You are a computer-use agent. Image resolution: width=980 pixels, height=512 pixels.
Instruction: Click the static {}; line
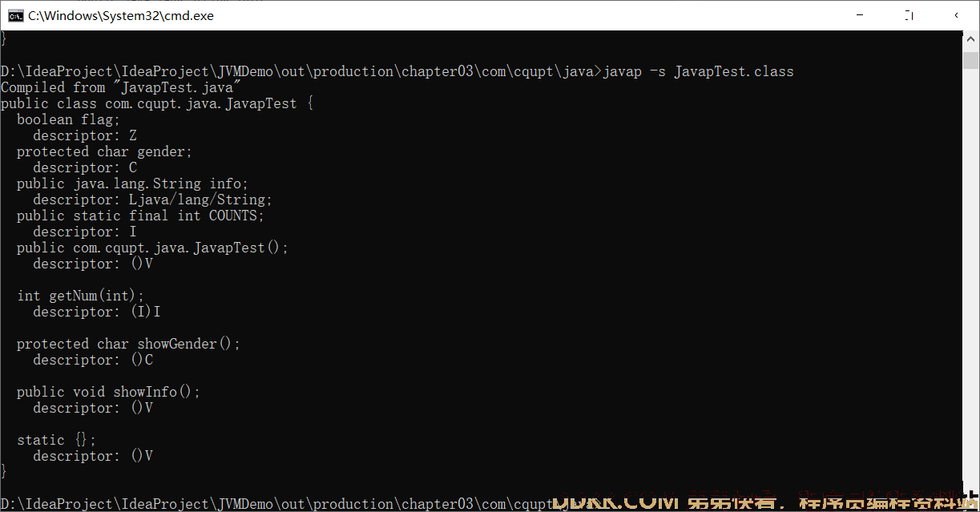point(57,440)
